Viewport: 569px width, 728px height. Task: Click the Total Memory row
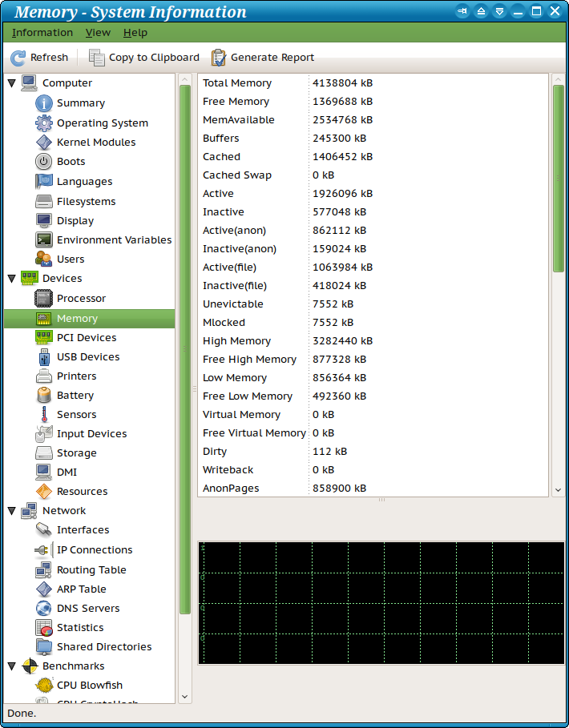(373, 83)
